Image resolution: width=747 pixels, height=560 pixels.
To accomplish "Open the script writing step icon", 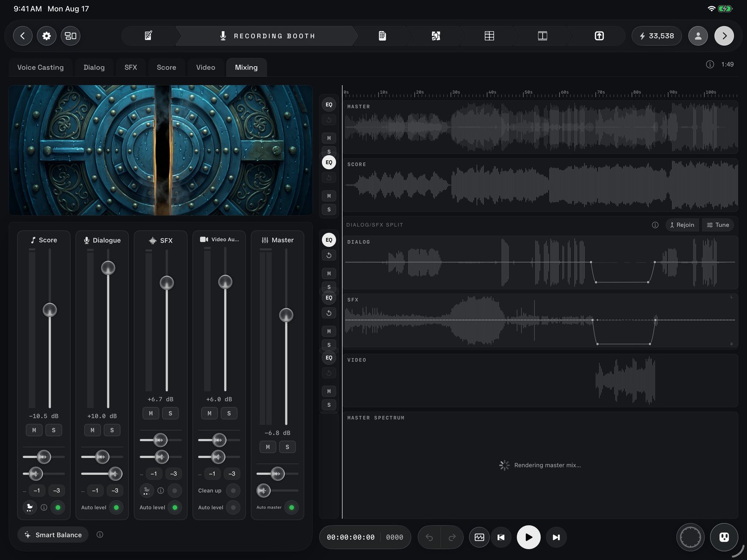I will pos(148,36).
